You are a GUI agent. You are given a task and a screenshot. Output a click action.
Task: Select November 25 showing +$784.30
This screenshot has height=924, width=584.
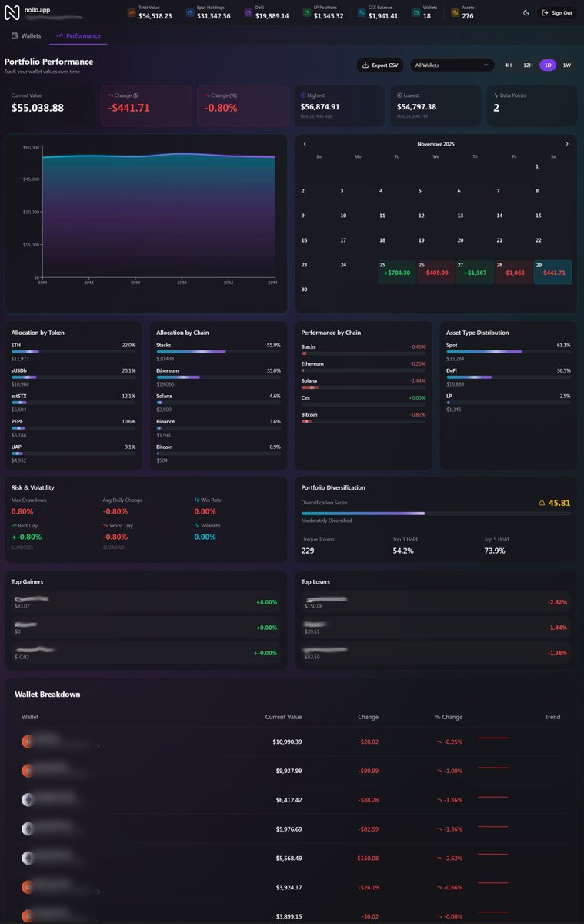point(396,272)
